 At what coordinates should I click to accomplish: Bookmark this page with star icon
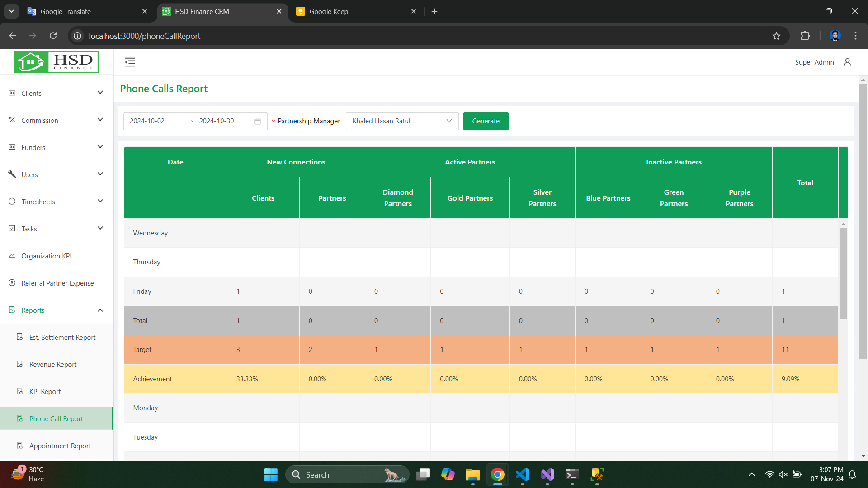click(x=776, y=36)
